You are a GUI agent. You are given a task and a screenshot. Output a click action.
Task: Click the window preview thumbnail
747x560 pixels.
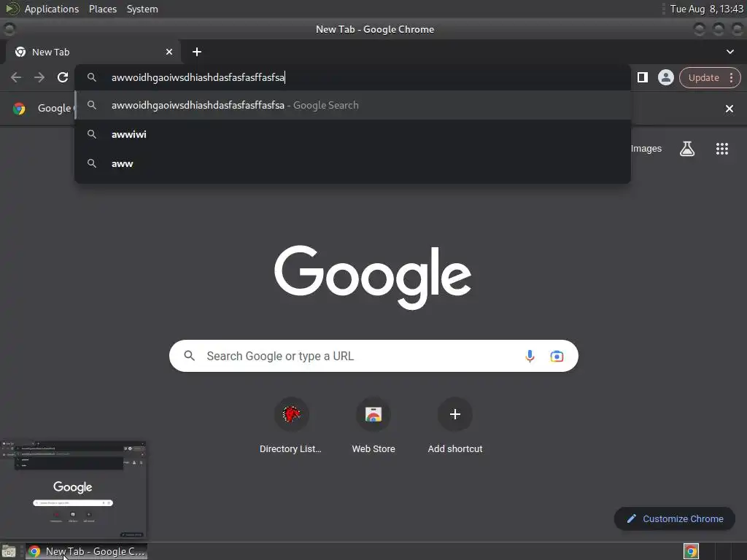(x=74, y=491)
